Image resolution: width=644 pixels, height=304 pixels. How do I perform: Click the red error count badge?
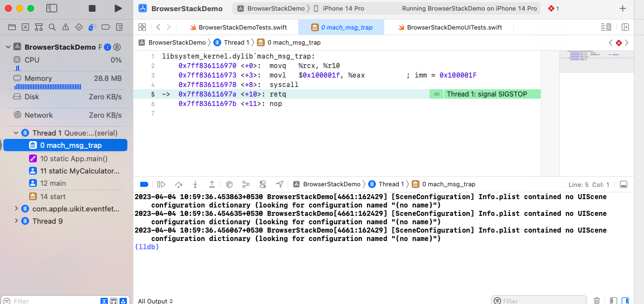pos(553,8)
